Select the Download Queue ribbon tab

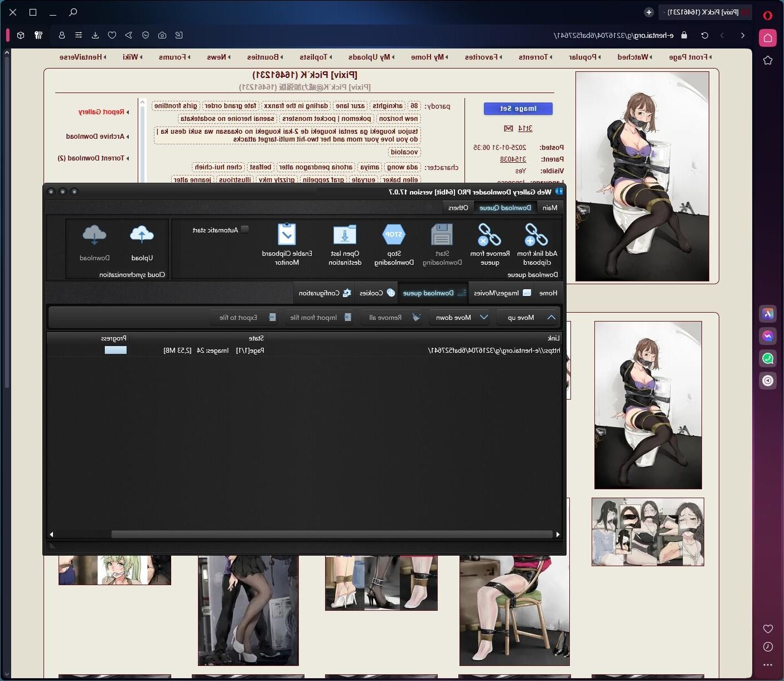click(505, 207)
